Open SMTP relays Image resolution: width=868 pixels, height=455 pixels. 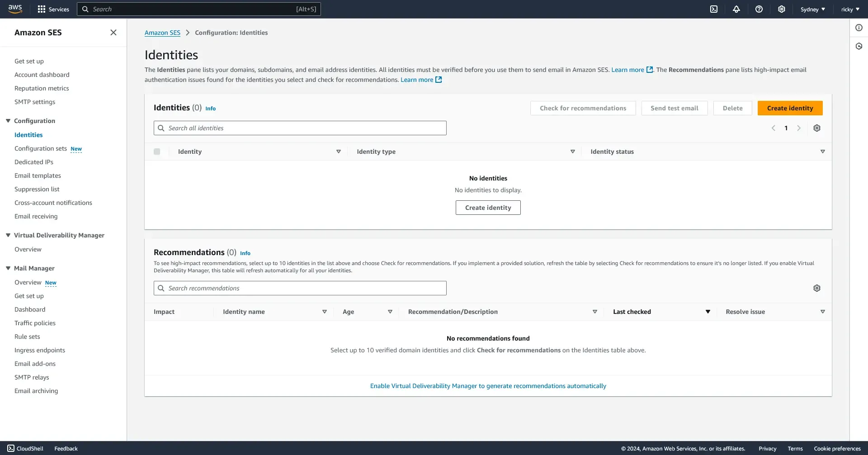[x=32, y=377]
